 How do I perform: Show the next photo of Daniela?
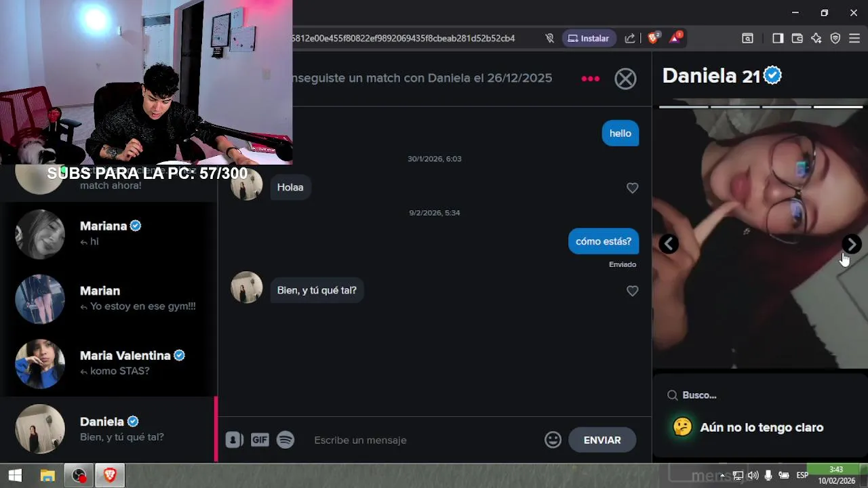coord(852,244)
